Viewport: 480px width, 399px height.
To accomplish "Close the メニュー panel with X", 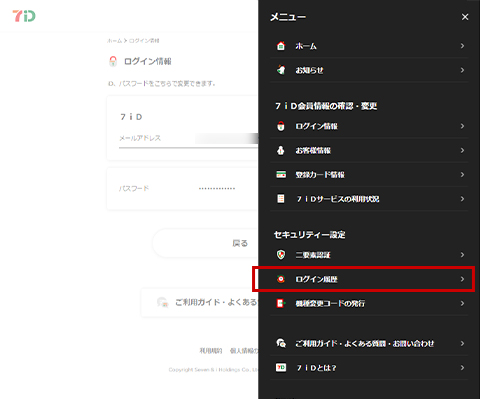I will tap(465, 17).
